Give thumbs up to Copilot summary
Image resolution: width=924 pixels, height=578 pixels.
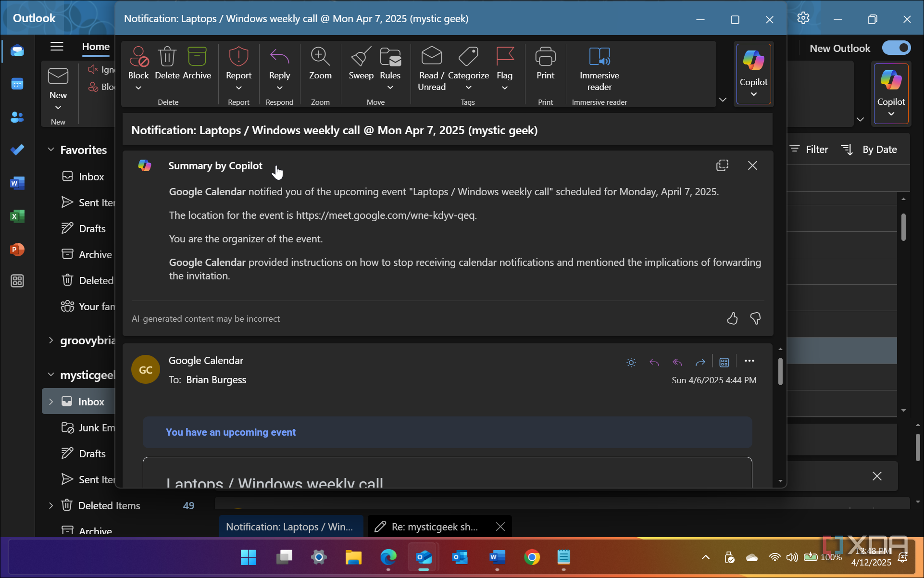coord(732,318)
